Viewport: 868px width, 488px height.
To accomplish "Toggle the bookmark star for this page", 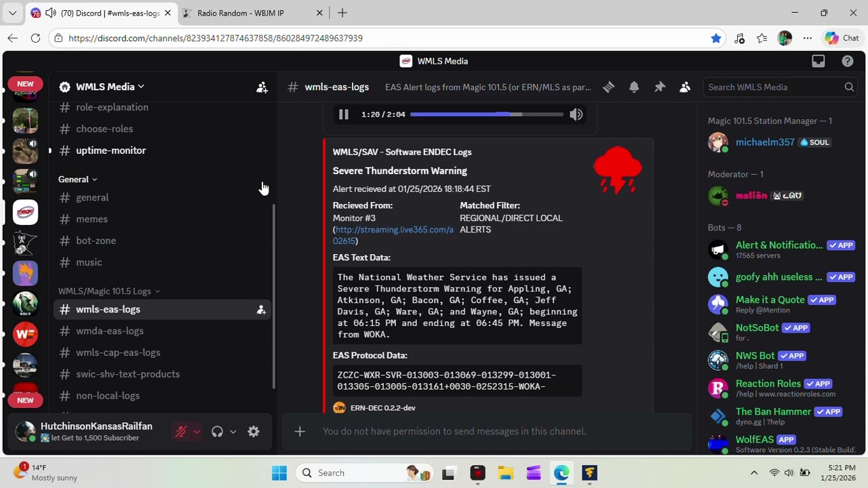I will [715, 38].
